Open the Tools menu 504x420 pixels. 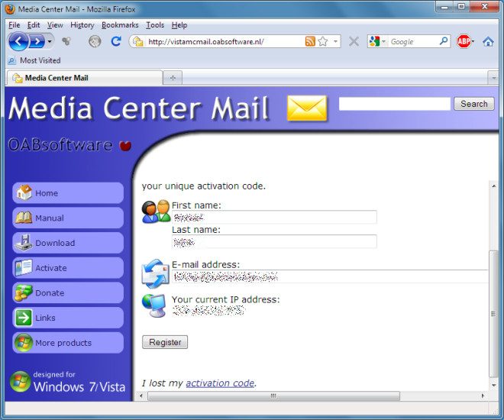[x=155, y=25]
